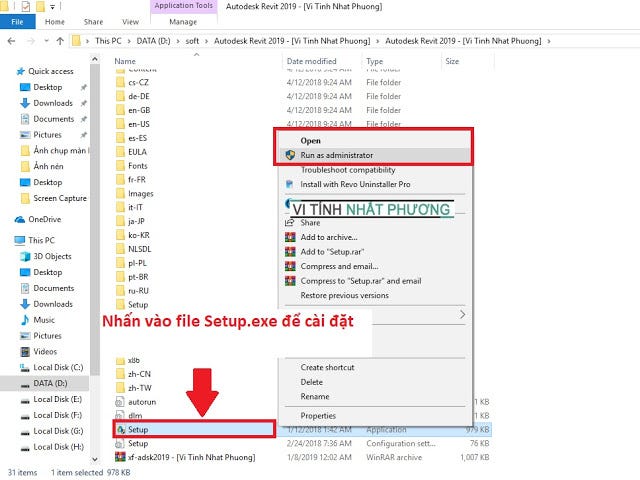This screenshot has width=640, height=480.
Task: Sort by Date modified column header
Action: pyautogui.click(x=311, y=61)
